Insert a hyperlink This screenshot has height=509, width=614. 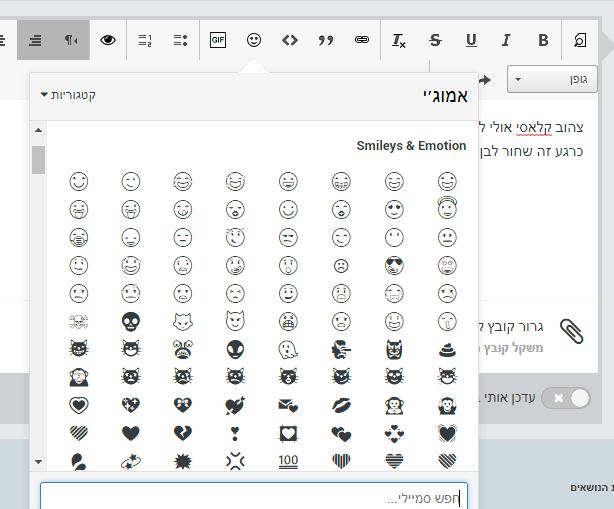click(362, 40)
